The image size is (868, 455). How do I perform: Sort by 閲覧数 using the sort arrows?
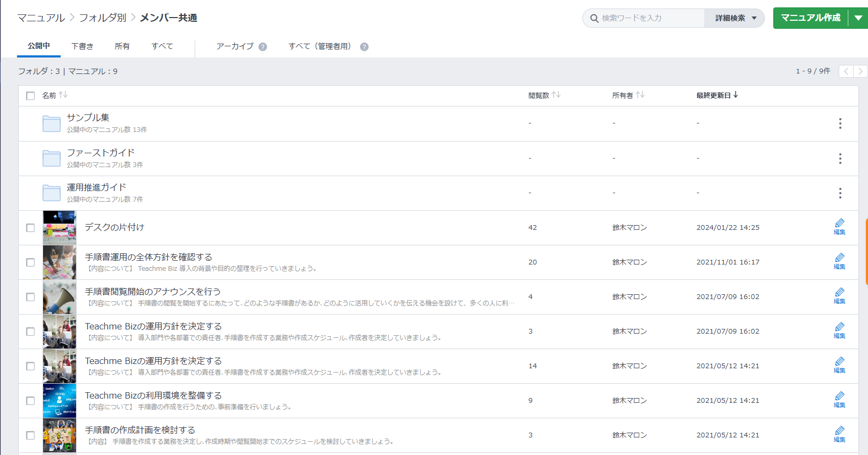(x=556, y=95)
